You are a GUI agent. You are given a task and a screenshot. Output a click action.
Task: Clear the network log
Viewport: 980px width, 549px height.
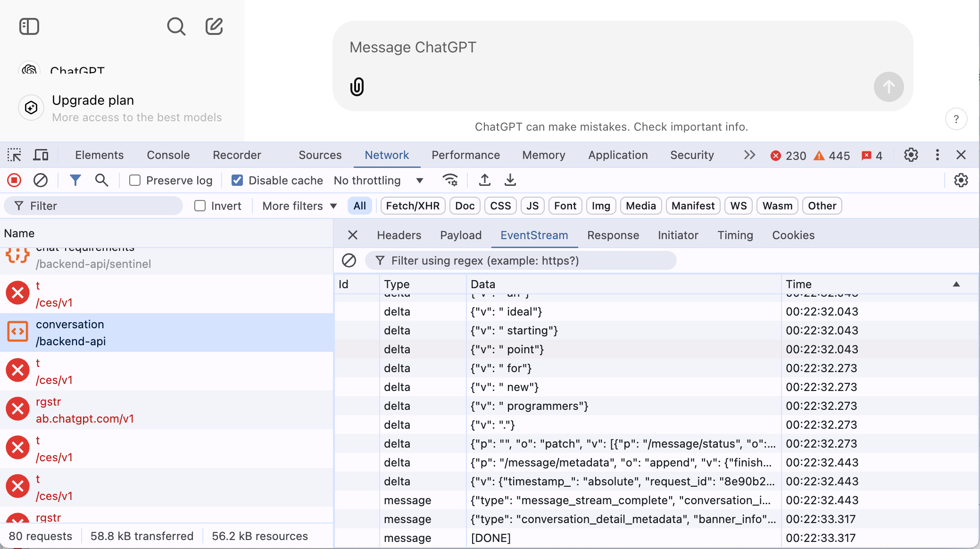pyautogui.click(x=41, y=180)
